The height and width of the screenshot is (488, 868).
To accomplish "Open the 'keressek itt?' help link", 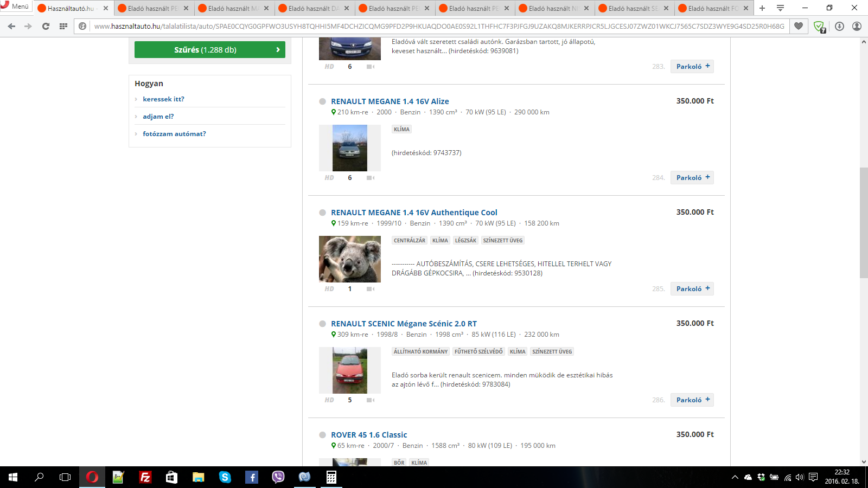I will coord(163,99).
